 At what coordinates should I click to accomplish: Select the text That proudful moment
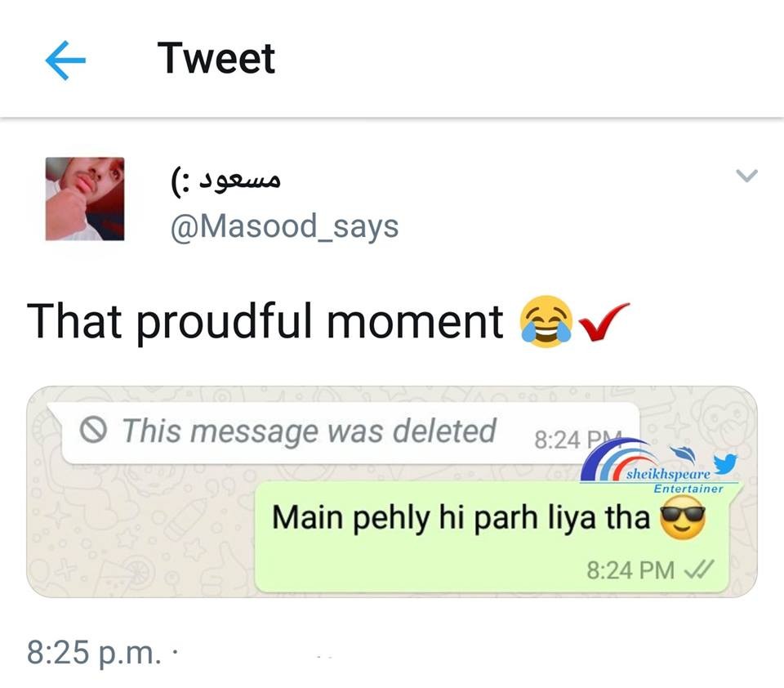[265, 322]
